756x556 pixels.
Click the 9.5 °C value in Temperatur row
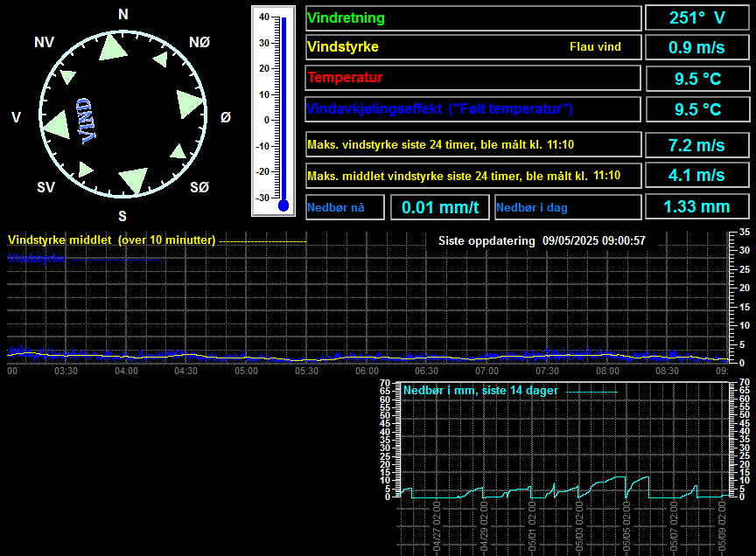(x=697, y=79)
